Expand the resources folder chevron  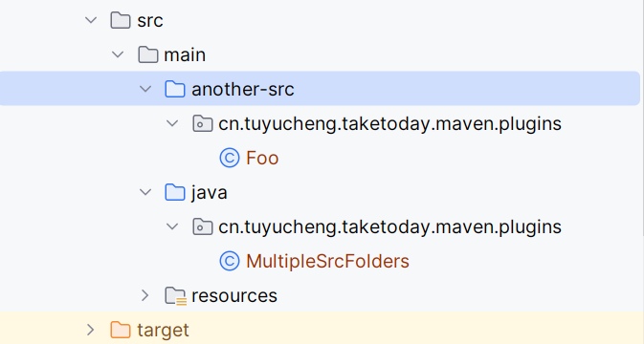(x=145, y=295)
